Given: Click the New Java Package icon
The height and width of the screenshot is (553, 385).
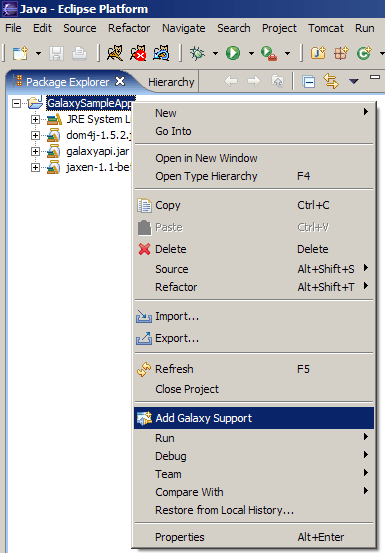Looking at the screenshot, I should (x=341, y=53).
